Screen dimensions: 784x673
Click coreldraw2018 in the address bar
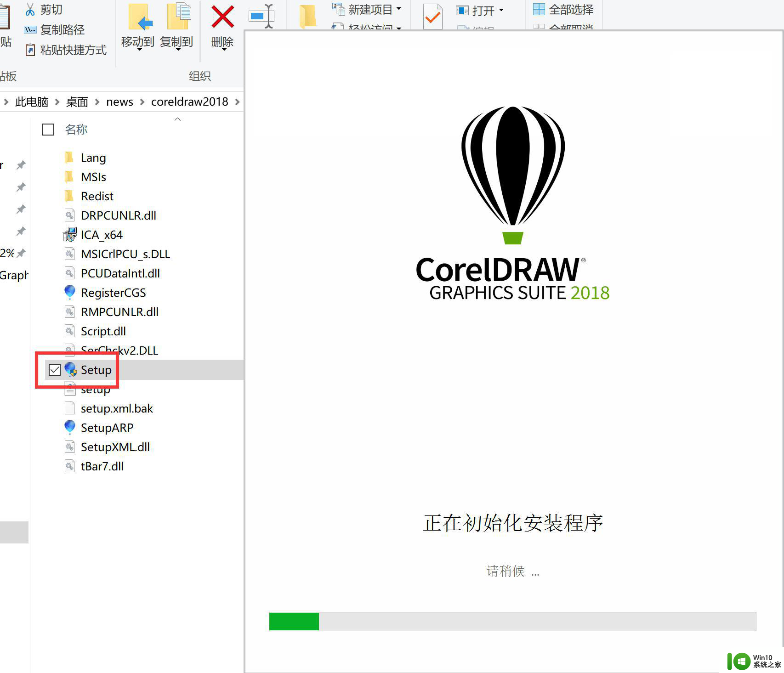click(189, 102)
